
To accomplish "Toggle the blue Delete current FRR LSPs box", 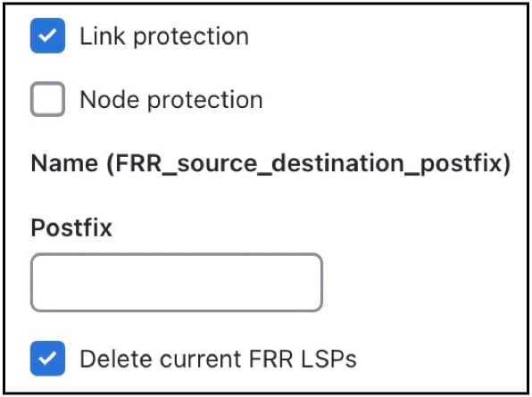I will click(47, 359).
